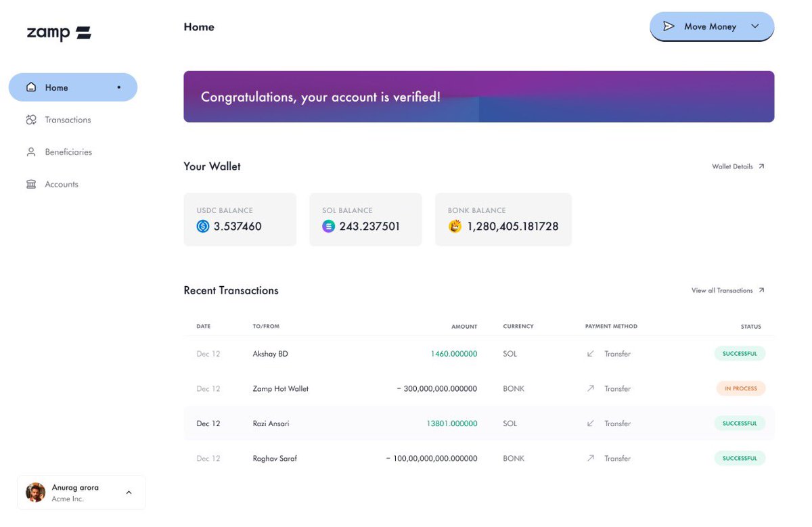Click the IN PROCESS status badge
The height and width of the screenshot is (527, 812).
tap(741, 388)
